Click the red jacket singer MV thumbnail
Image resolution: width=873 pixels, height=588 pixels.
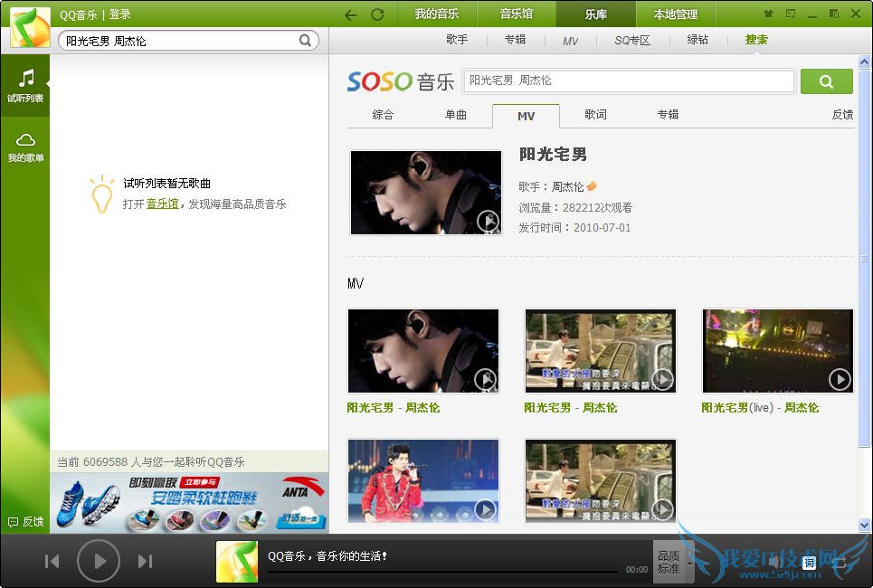point(423,480)
